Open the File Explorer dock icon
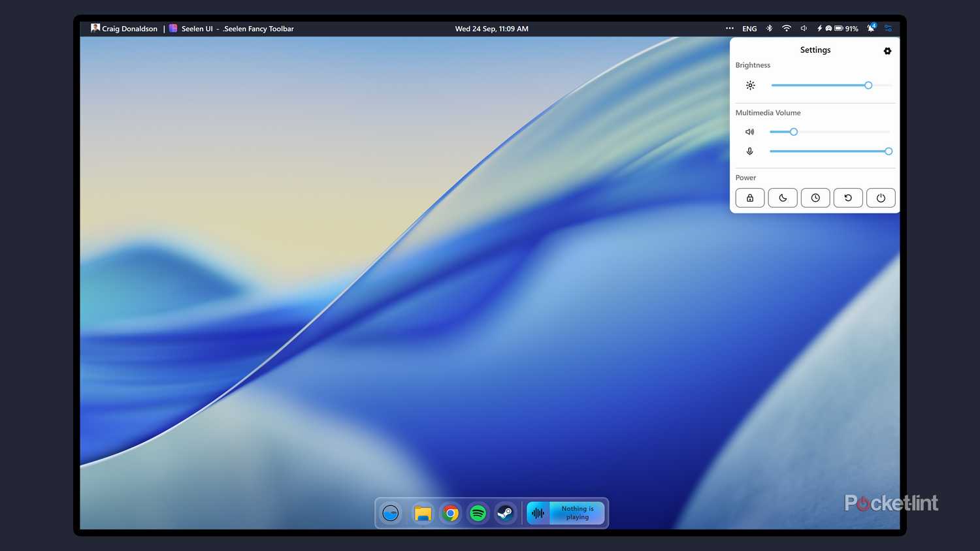 [423, 513]
